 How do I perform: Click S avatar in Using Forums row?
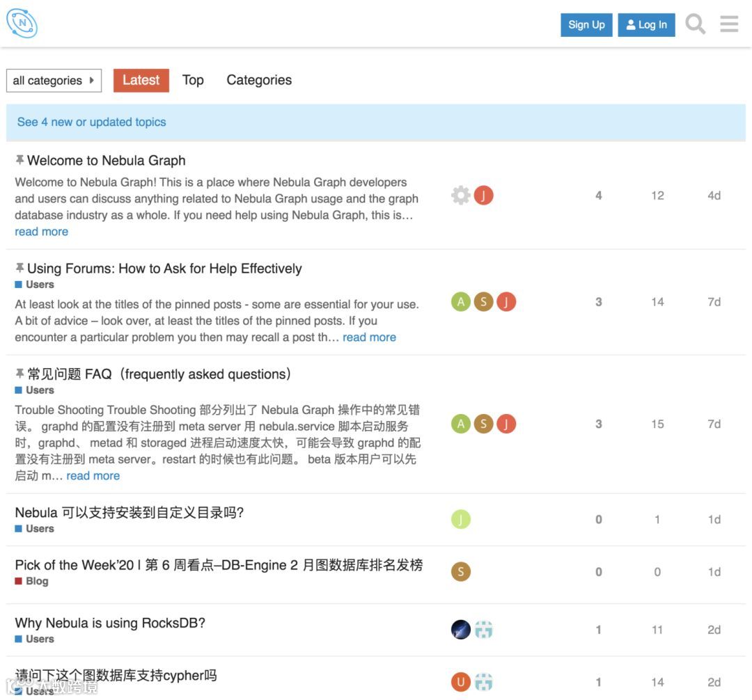[x=483, y=302]
